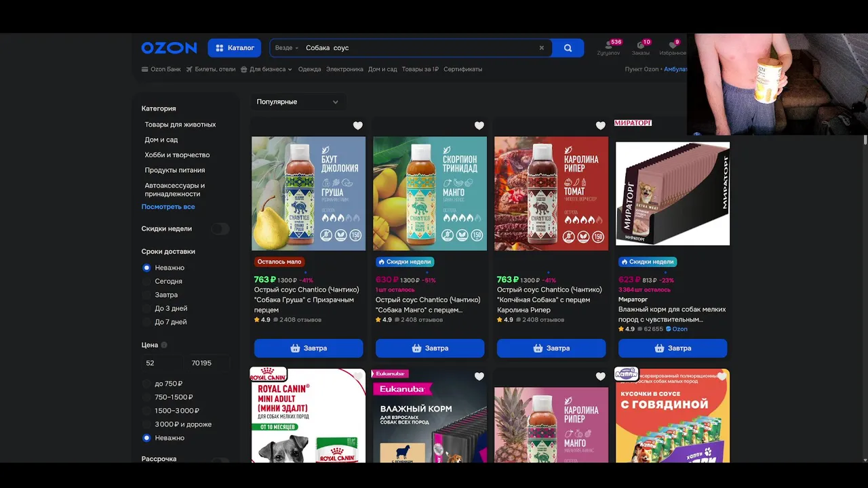This screenshot has width=868, height=488.
Task: Click Осталось мало badge
Action: click(279, 262)
